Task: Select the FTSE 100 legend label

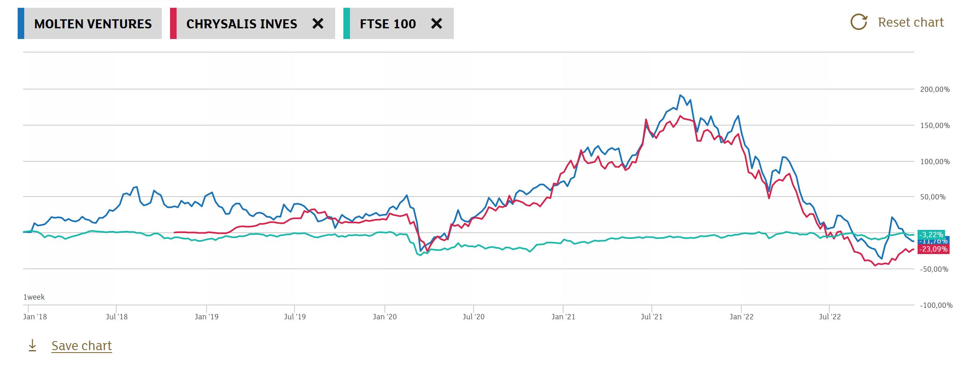Action: pyautogui.click(x=388, y=24)
